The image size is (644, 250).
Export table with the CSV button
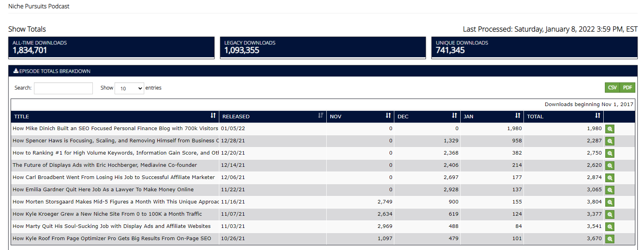pos(612,88)
